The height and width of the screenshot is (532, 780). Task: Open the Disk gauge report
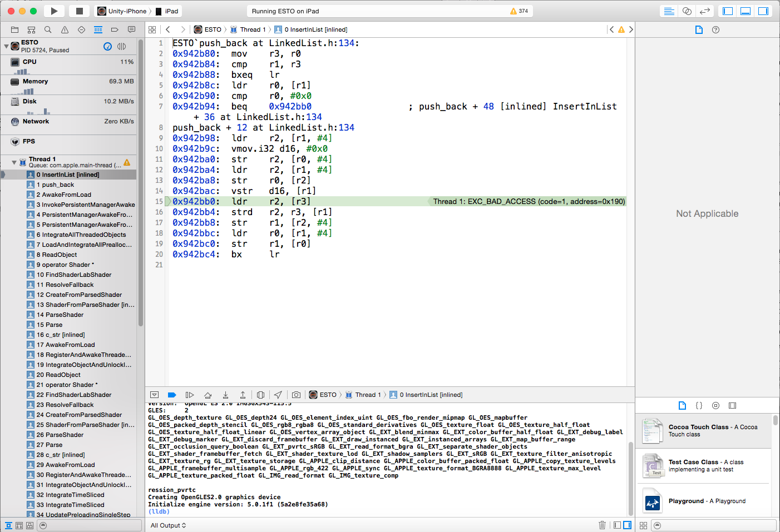(x=68, y=105)
